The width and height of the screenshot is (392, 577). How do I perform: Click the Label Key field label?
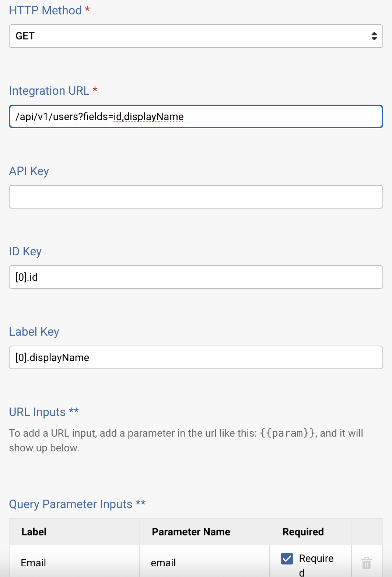point(34,332)
